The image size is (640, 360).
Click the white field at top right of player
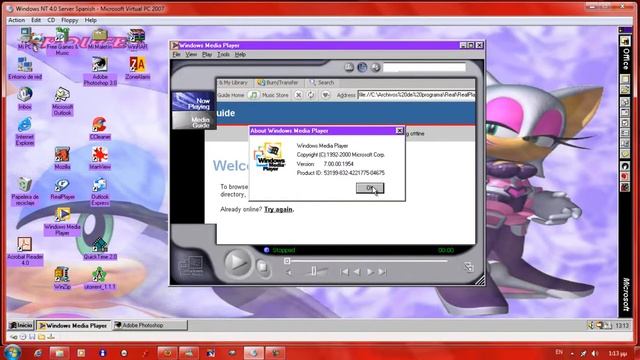424,67
